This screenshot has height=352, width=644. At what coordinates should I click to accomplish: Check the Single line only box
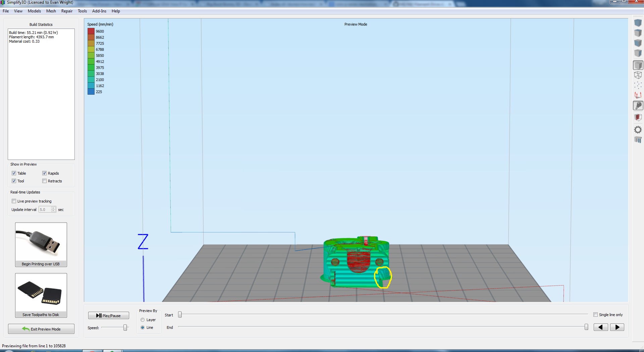[595, 315]
